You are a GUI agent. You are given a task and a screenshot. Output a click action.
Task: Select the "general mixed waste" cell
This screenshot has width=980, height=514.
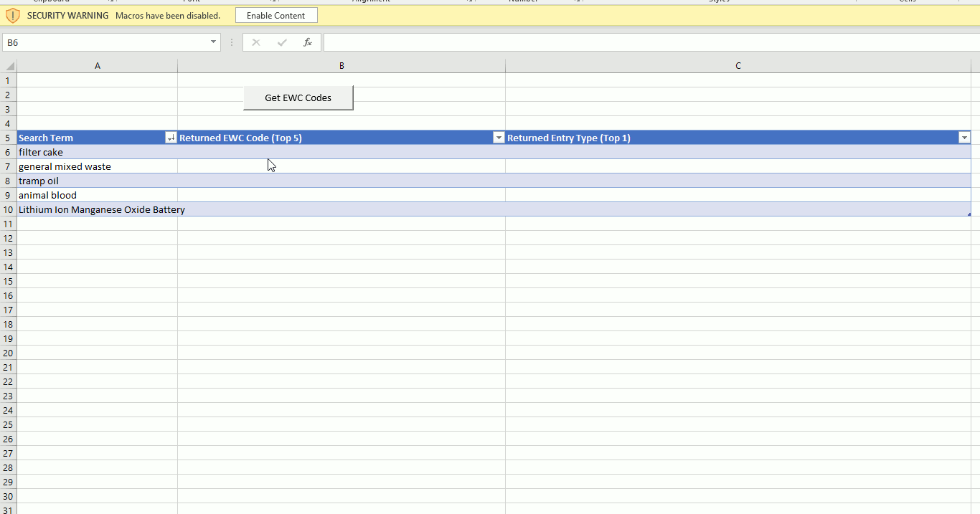coord(98,166)
